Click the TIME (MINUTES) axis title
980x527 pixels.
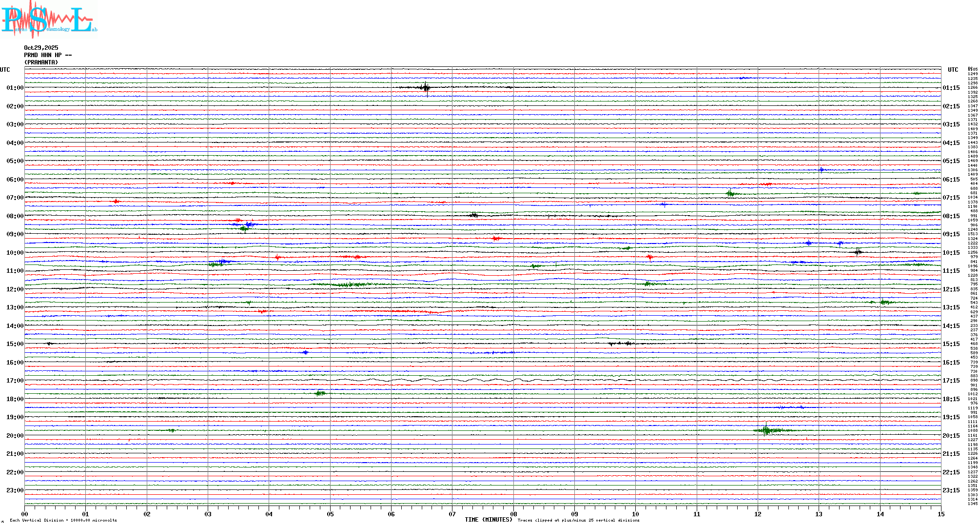click(x=488, y=520)
